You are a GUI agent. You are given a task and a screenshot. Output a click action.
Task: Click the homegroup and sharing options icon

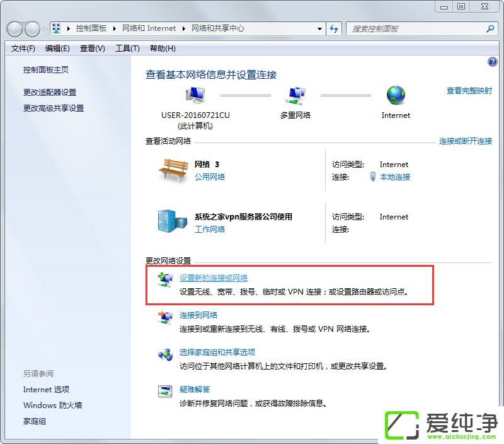[x=165, y=354]
